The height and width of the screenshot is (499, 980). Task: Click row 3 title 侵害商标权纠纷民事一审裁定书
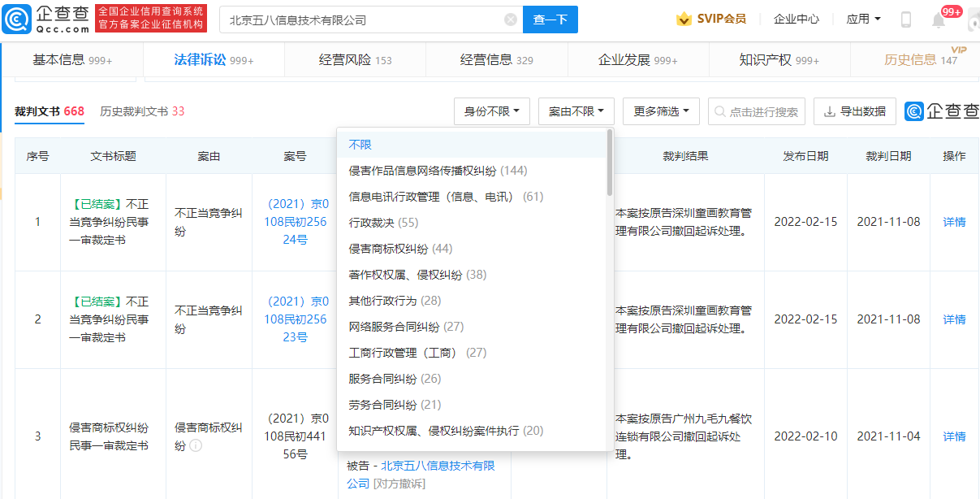(109, 436)
